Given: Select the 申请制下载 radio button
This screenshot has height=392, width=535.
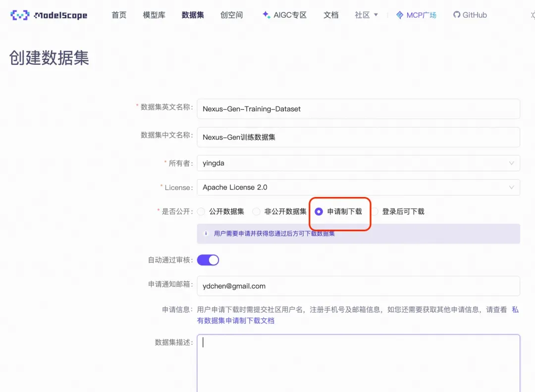Looking at the screenshot, I should pyautogui.click(x=319, y=212).
